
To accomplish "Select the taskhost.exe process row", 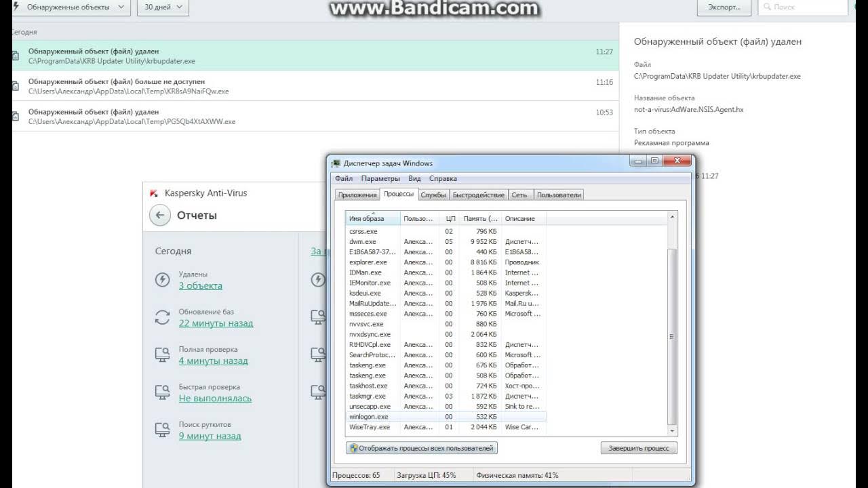I will click(x=446, y=386).
